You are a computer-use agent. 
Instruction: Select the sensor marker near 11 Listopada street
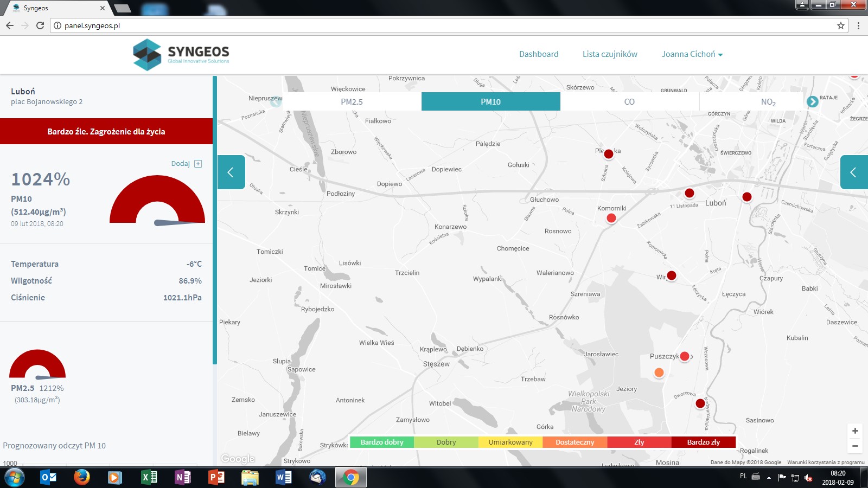tap(690, 193)
